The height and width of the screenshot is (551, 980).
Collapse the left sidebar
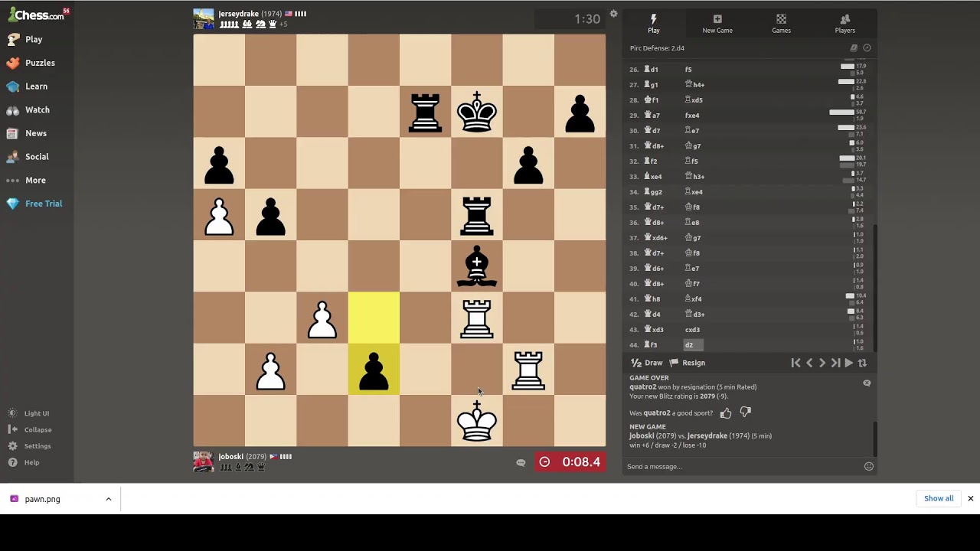point(30,430)
